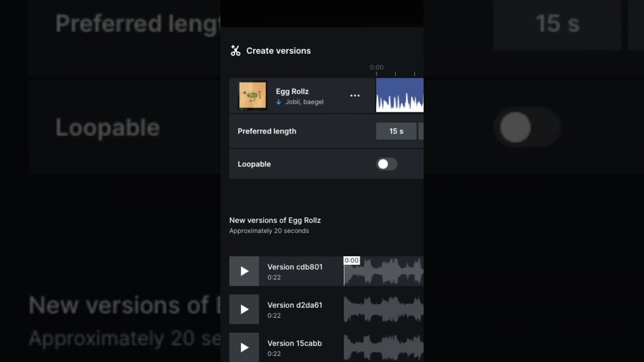The height and width of the screenshot is (362, 644).
Task: Click the Egg Rollz blue waveform
Action: coord(400,95)
